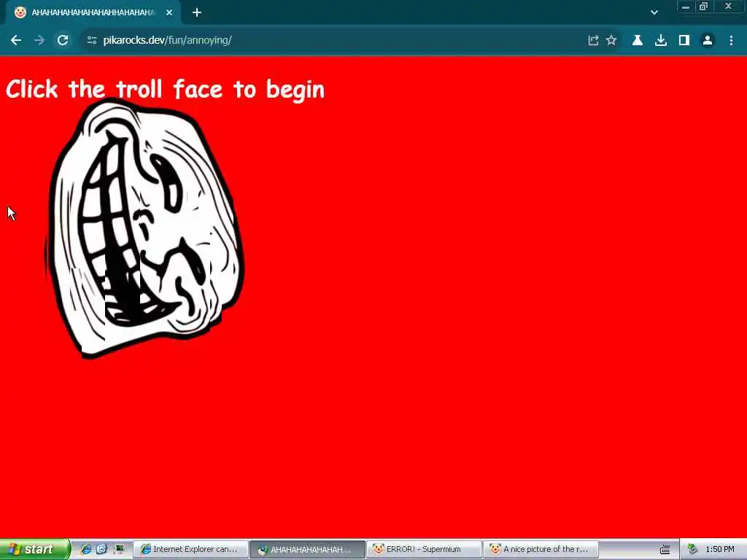The image size is (747, 560).
Task: Switch to ERROR! - Supermium taskbar window
Action: click(424, 550)
